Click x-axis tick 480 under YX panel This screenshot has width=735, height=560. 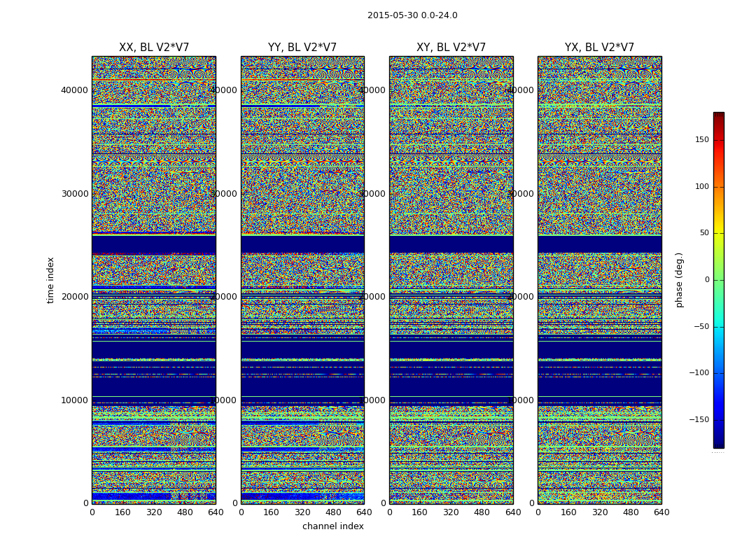pyautogui.click(x=631, y=512)
